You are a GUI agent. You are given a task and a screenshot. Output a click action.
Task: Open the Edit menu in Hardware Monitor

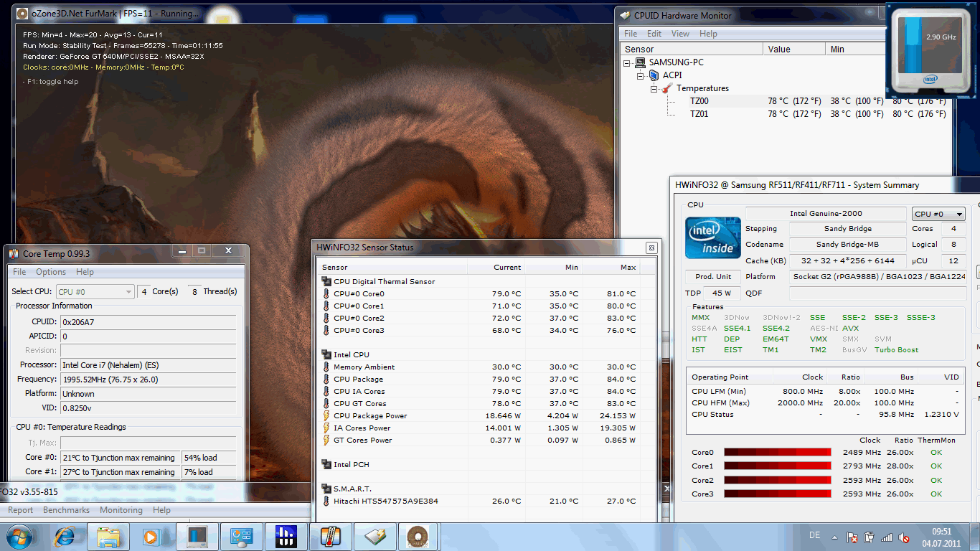point(654,34)
